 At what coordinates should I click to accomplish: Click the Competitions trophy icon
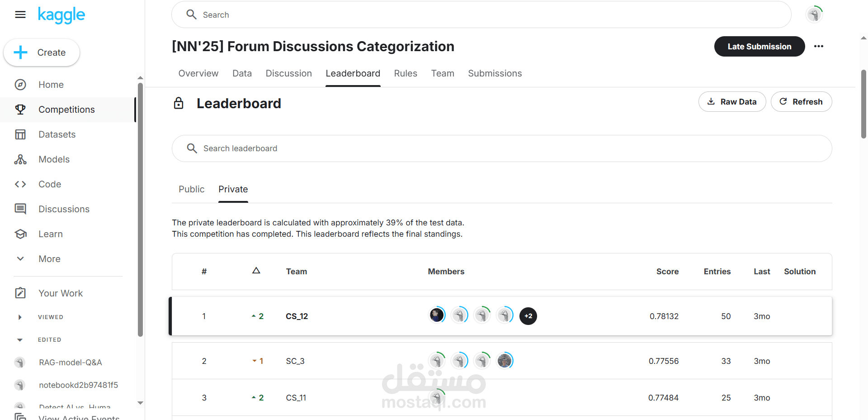click(x=20, y=110)
